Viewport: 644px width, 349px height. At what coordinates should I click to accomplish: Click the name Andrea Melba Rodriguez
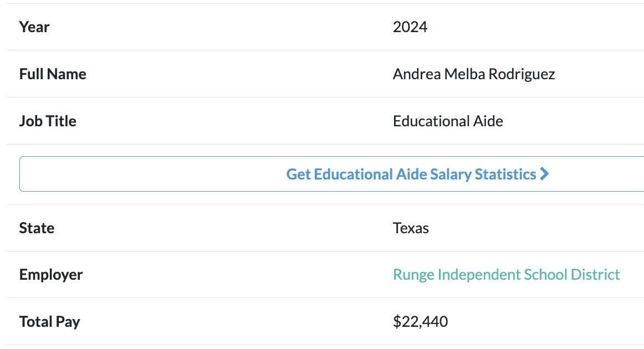(473, 74)
